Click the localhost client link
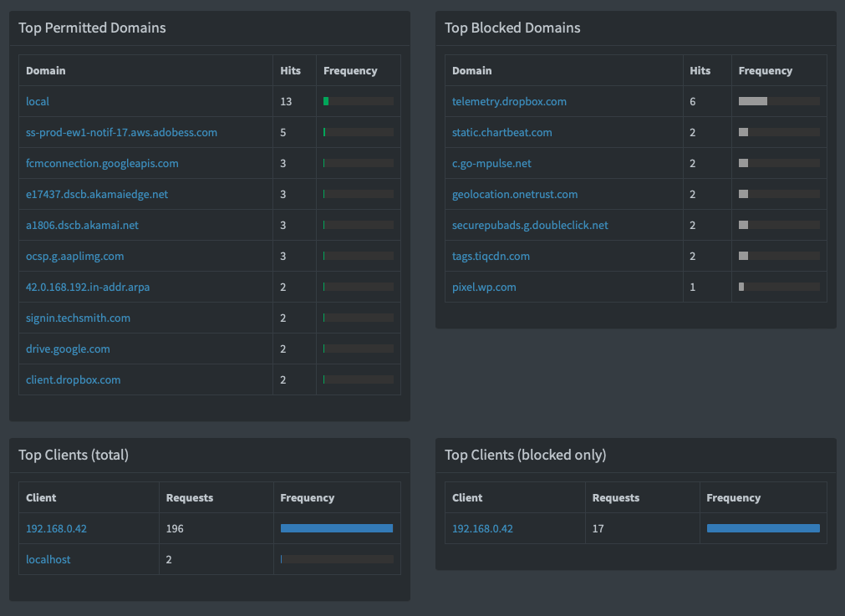845x616 pixels. point(48,559)
